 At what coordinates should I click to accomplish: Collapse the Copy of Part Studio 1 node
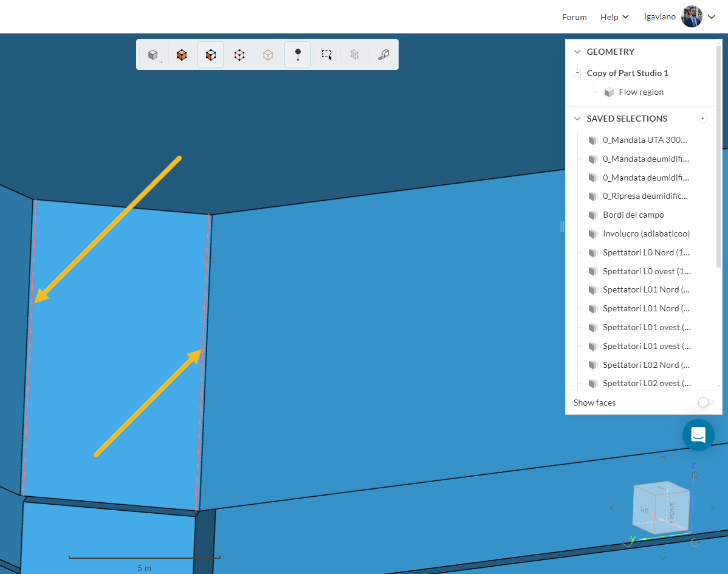click(x=577, y=72)
